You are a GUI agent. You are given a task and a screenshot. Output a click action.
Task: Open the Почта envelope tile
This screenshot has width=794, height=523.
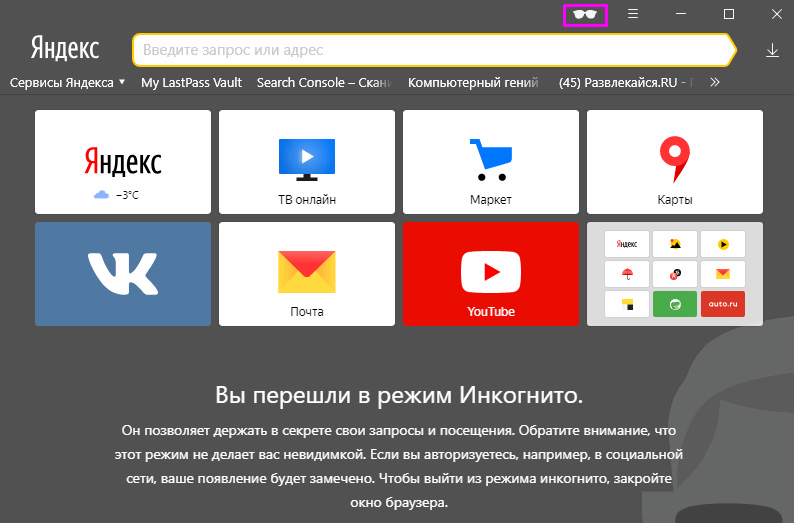[x=307, y=274]
